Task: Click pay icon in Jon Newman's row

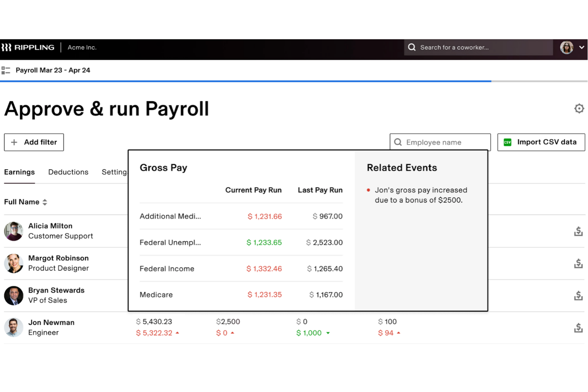Action: point(578,328)
